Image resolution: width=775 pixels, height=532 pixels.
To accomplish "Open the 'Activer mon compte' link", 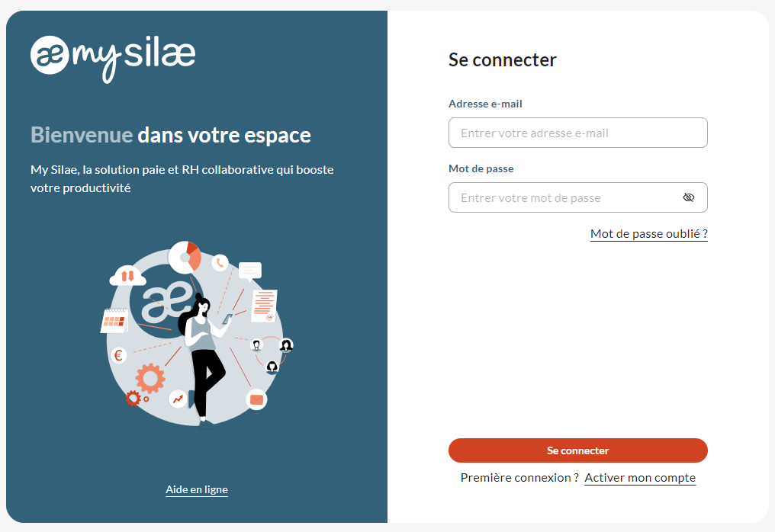I will (640, 478).
